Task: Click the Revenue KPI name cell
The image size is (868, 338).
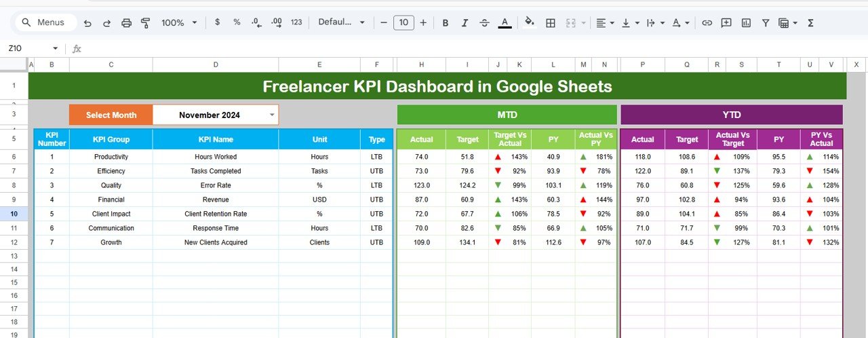Action: pos(216,200)
